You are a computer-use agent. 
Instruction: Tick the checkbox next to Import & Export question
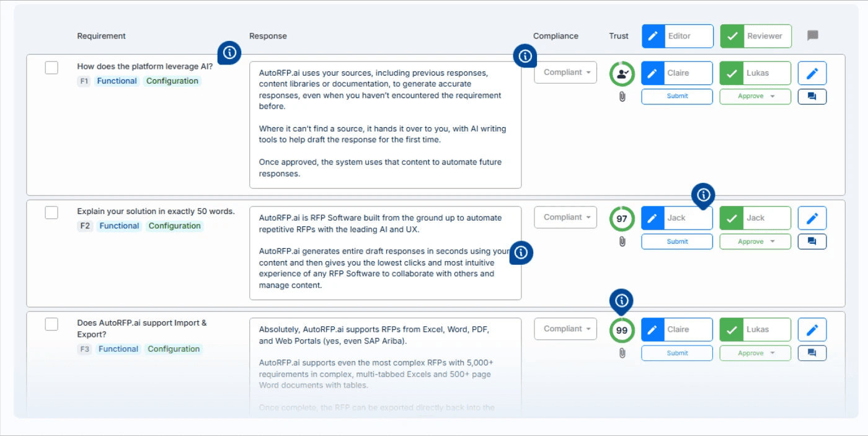51,324
